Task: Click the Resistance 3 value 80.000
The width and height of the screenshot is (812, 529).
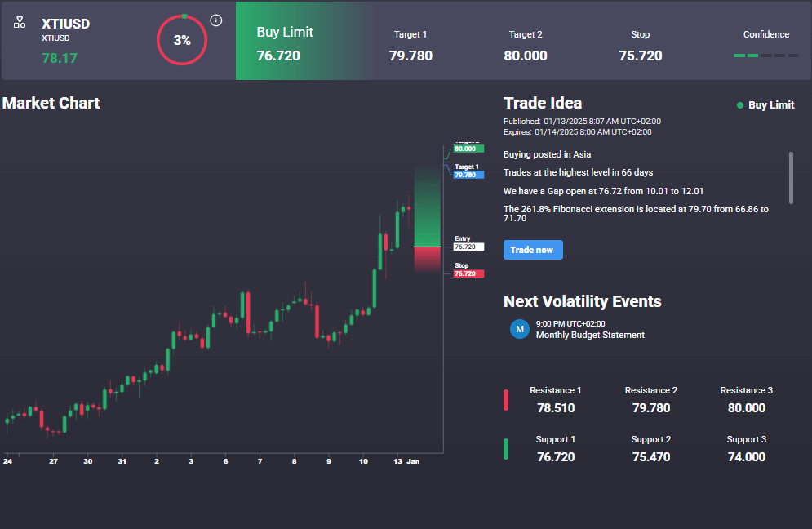Action: 746,408
